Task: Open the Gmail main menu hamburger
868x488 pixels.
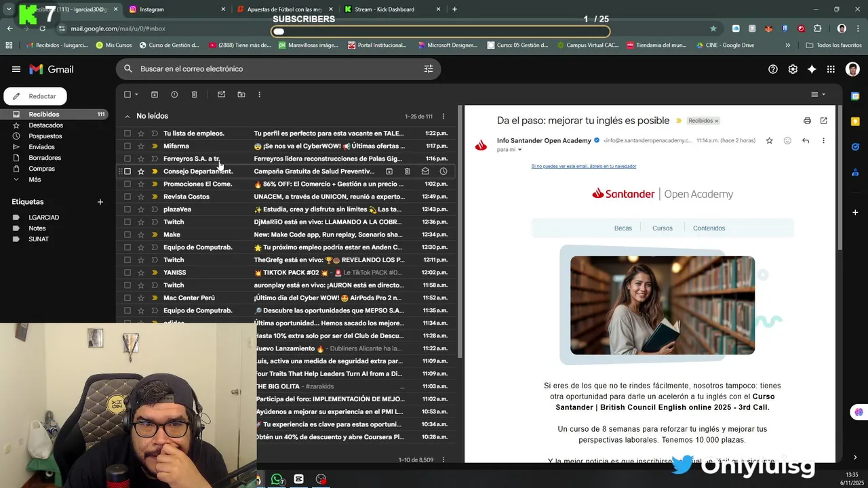Action: 16,69
